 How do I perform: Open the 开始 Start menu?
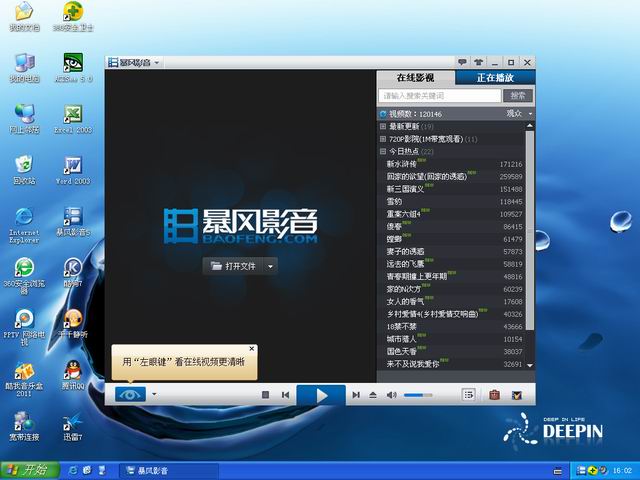29,471
